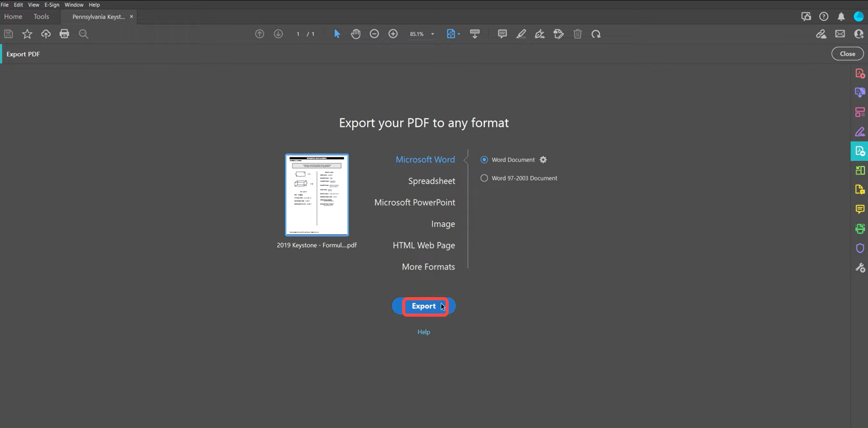Go to previous page arrow
The image size is (868, 428).
click(260, 34)
